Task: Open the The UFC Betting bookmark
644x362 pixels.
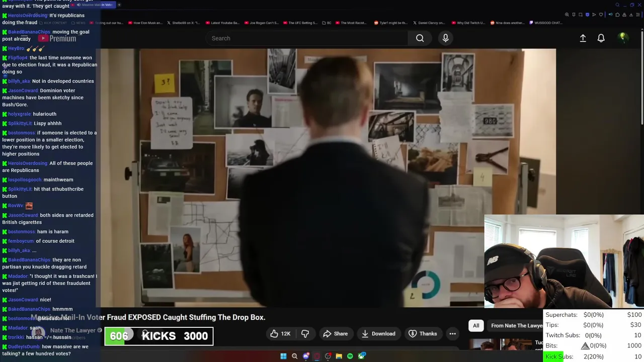Action: (300, 23)
